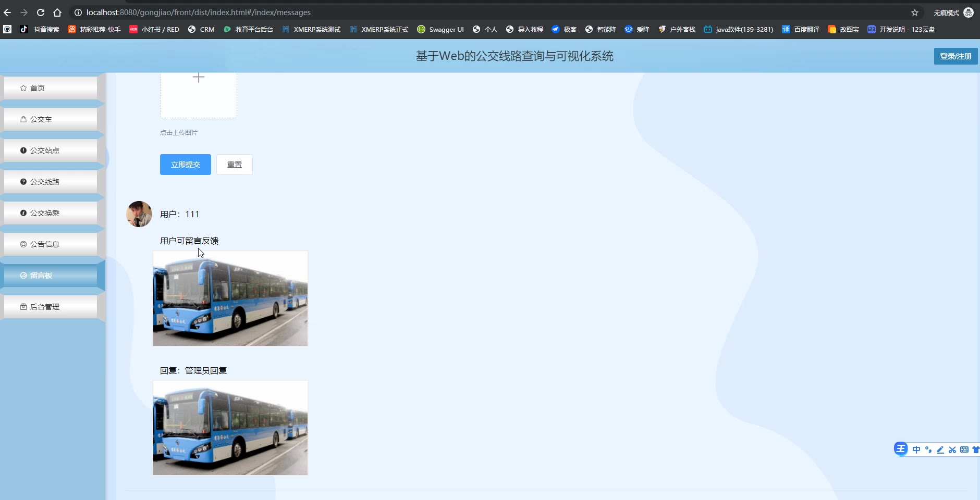Open the bus photo in the admin reply
The image size is (980, 500).
tap(230, 428)
